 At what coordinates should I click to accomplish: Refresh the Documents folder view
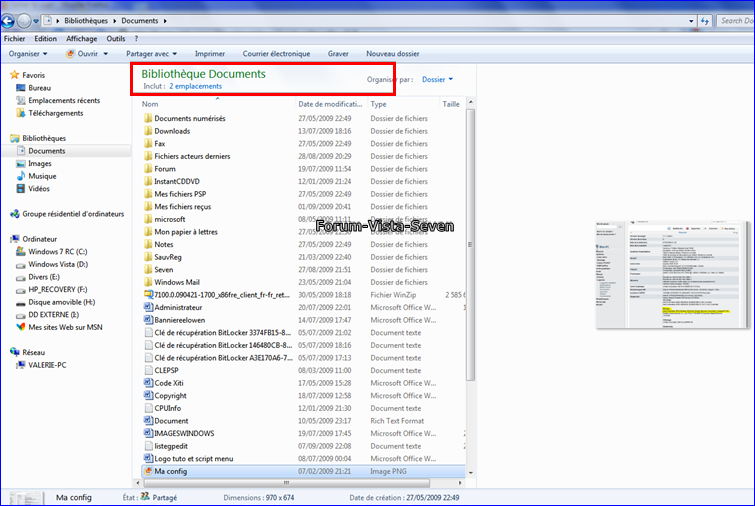coord(705,21)
